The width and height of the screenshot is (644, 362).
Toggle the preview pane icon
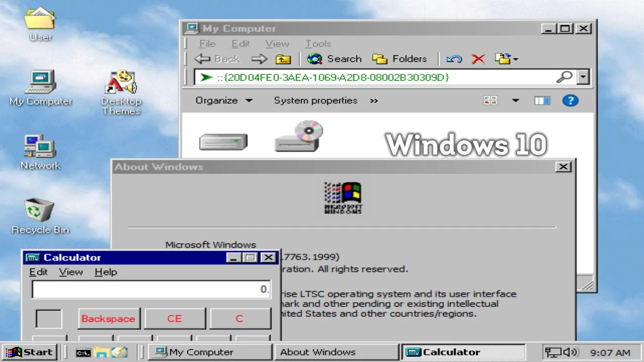coord(542,101)
